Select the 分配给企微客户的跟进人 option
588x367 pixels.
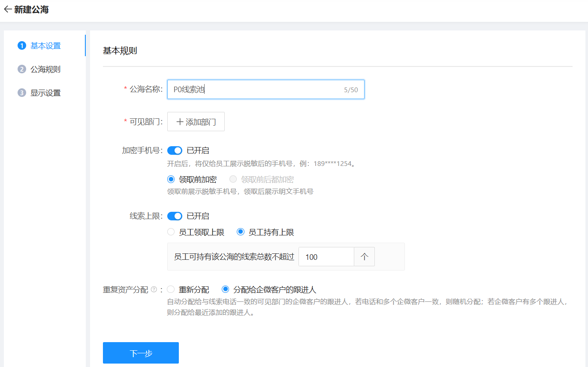(225, 290)
